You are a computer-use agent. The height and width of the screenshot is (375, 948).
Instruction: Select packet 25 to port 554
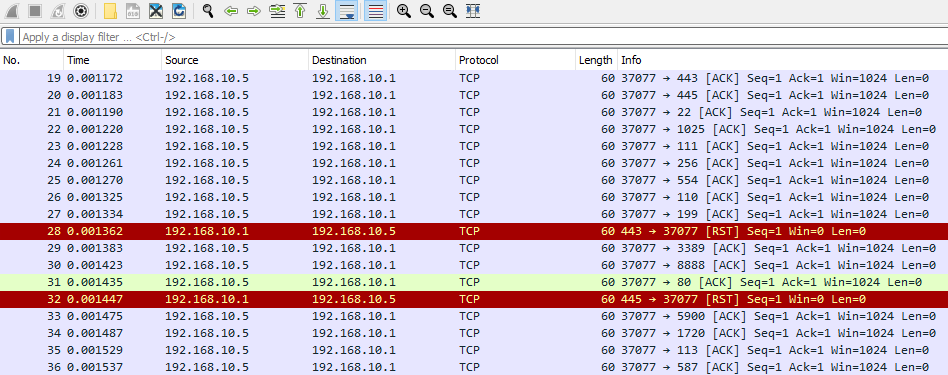click(x=474, y=180)
